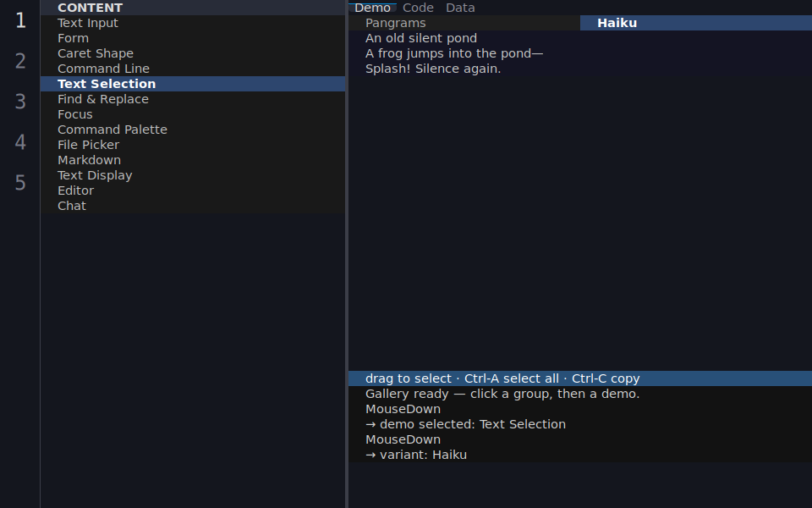Click the CONTENT group header
The height and width of the screenshot is (508, 812).
tap(193, 8)
